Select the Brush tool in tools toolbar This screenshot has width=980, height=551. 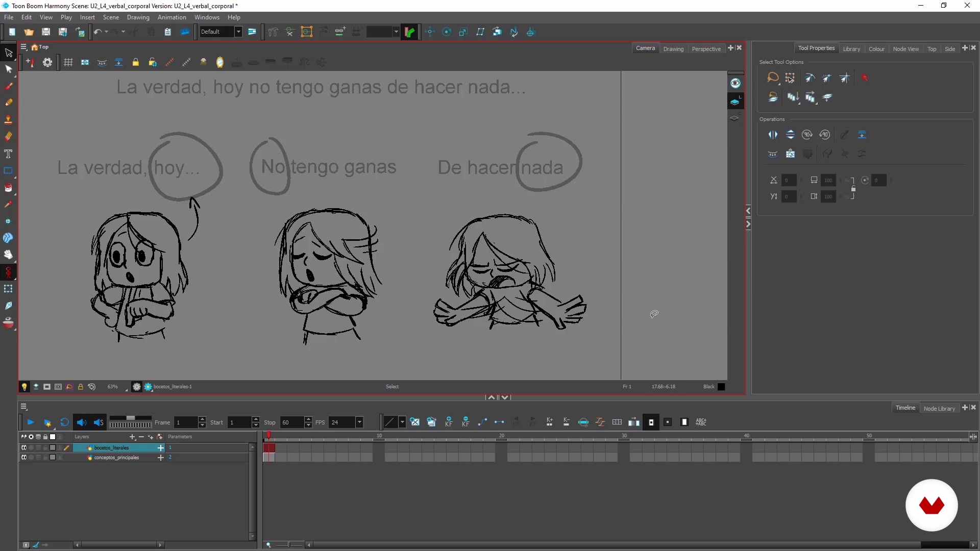[x=8, y=86]
